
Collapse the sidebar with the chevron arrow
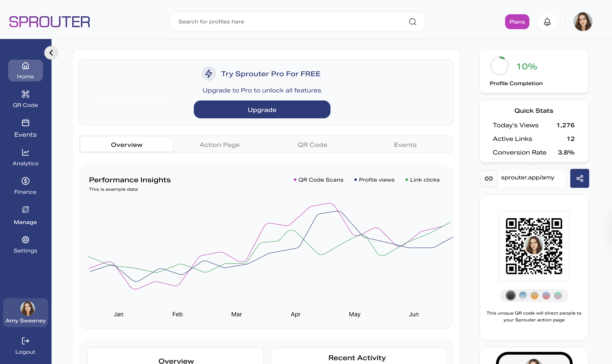tap(51, 53)
